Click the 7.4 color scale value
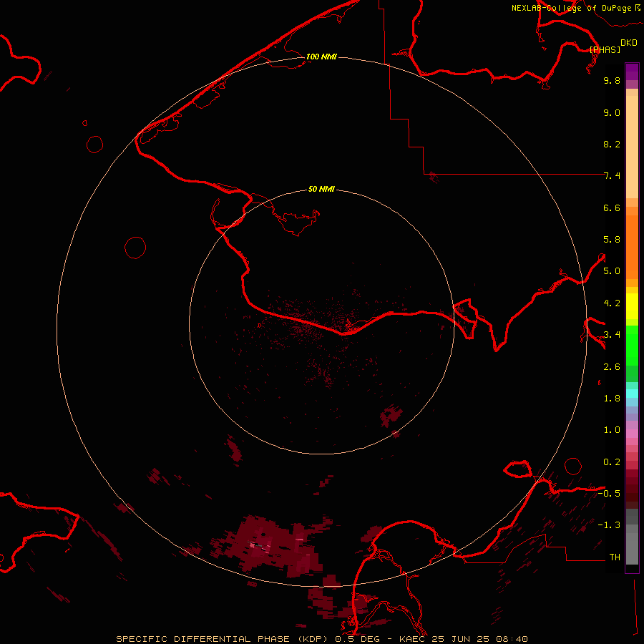Image resolution: width=644 pixels, height=644 pixels. tap(612, 176)
